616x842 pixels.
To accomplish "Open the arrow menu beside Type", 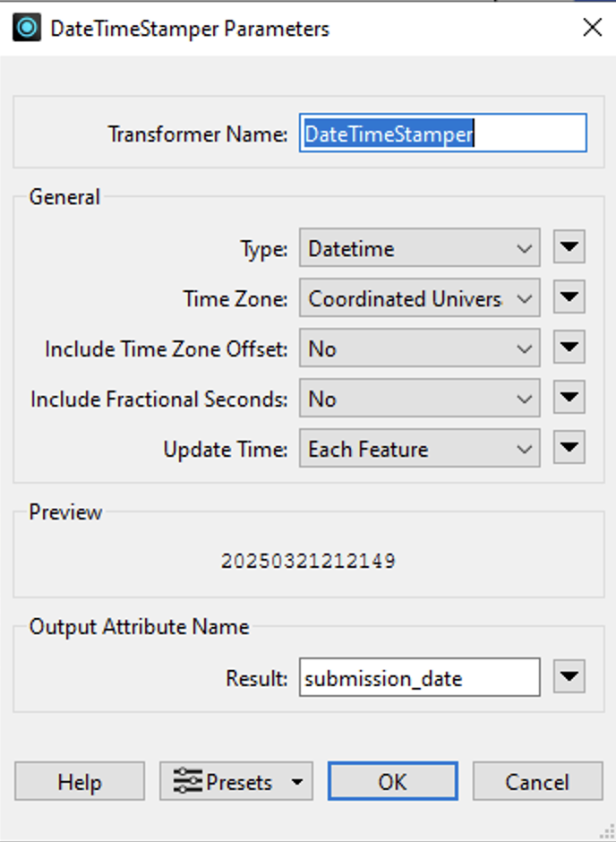I will pos(569,247).
